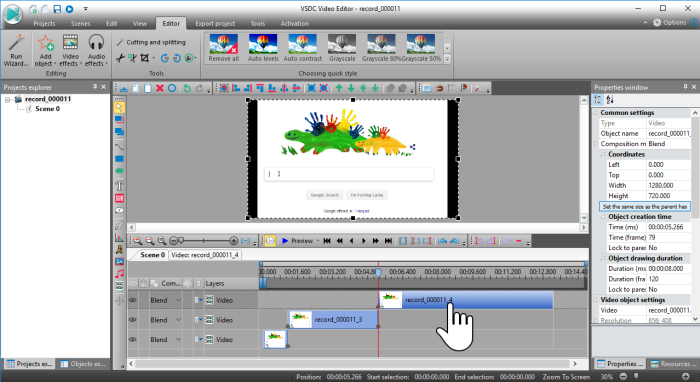Screen dimensions: 700x382
Task: Select the blue Rectangle shape tool
Action: pyautogui.click(x=119, y=159)
